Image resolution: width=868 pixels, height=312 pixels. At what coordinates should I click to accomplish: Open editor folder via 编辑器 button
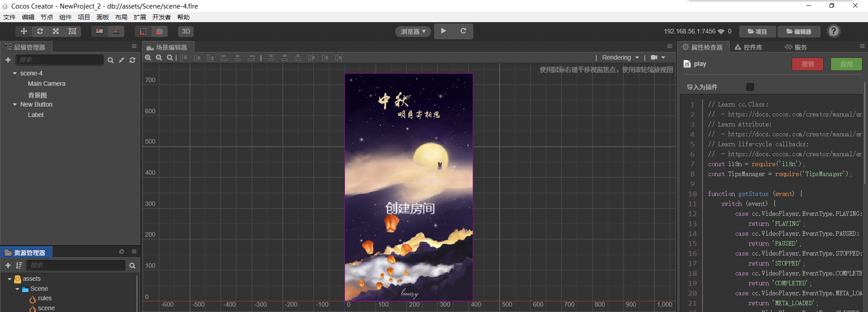pos(799,32)
